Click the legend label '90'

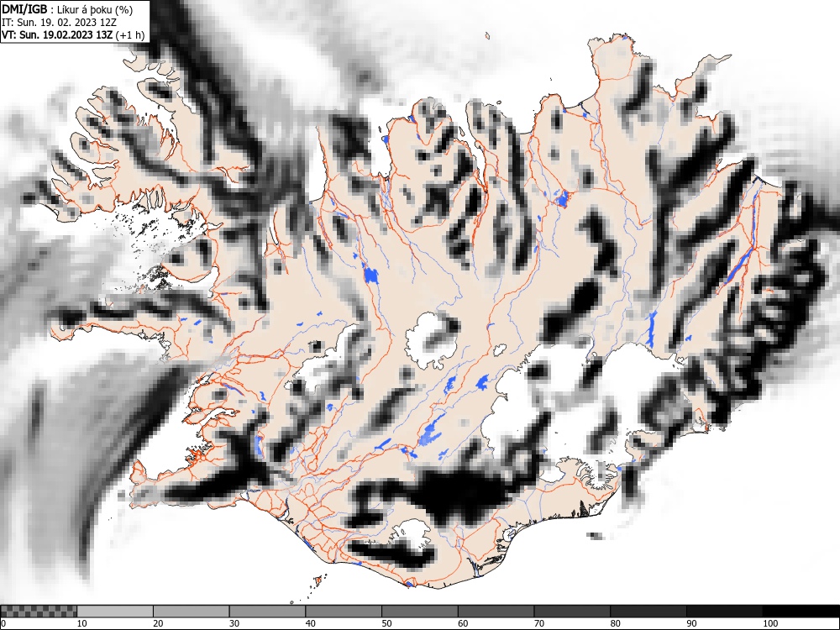tap(691, 623)
